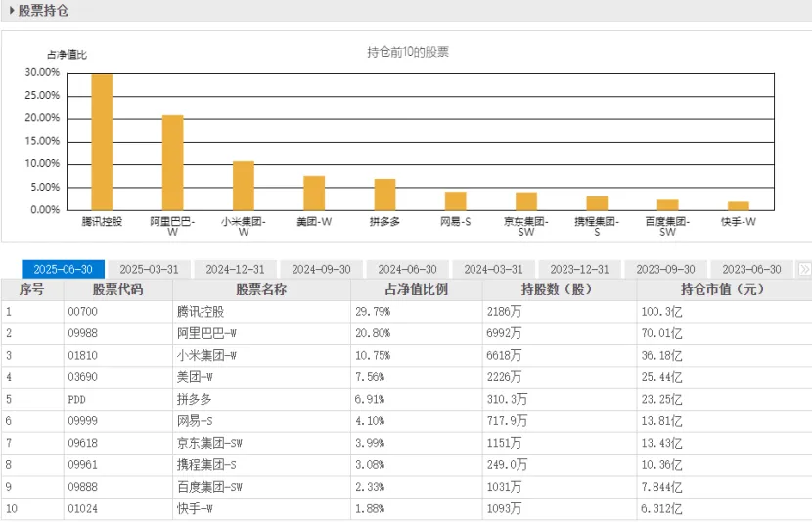
Task: Click the 拼多多 stock name row
Action: click(195, 399)
